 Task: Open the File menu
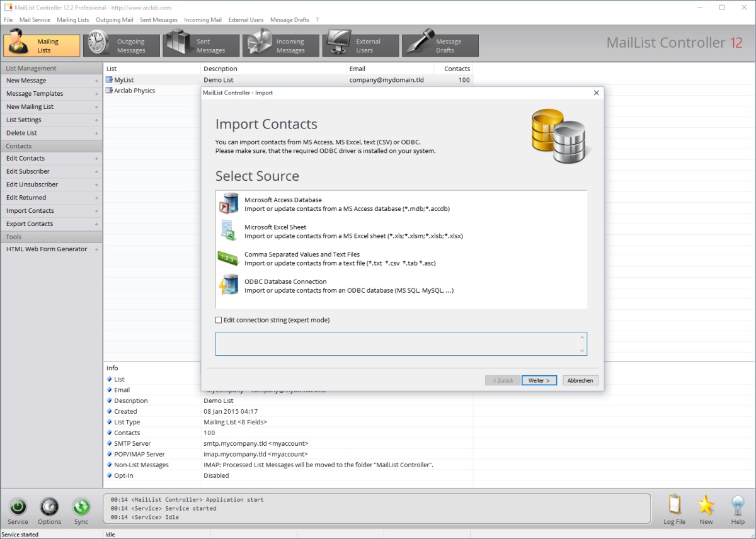tap(8, 20)
